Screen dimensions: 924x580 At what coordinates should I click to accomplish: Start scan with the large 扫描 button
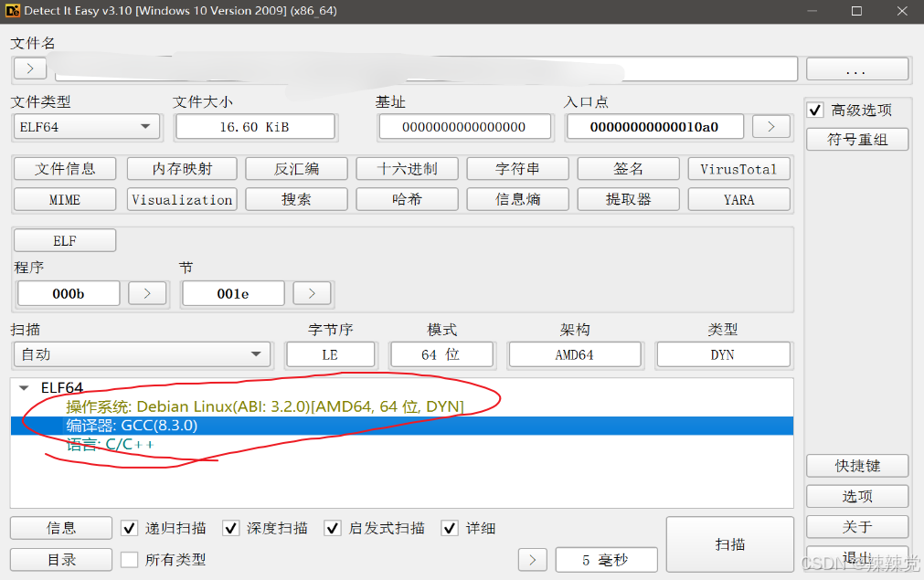730,544
